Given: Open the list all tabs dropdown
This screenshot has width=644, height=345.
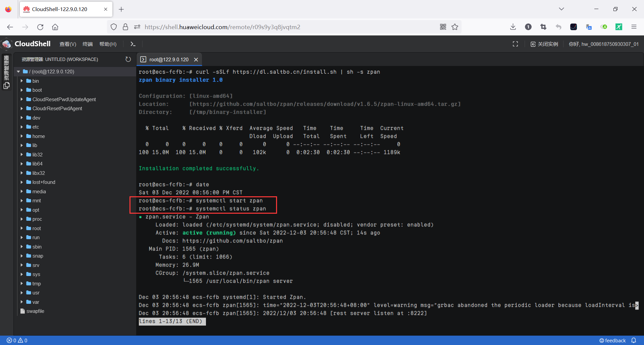Looking at the screenshot, I should tap(561, 9).
